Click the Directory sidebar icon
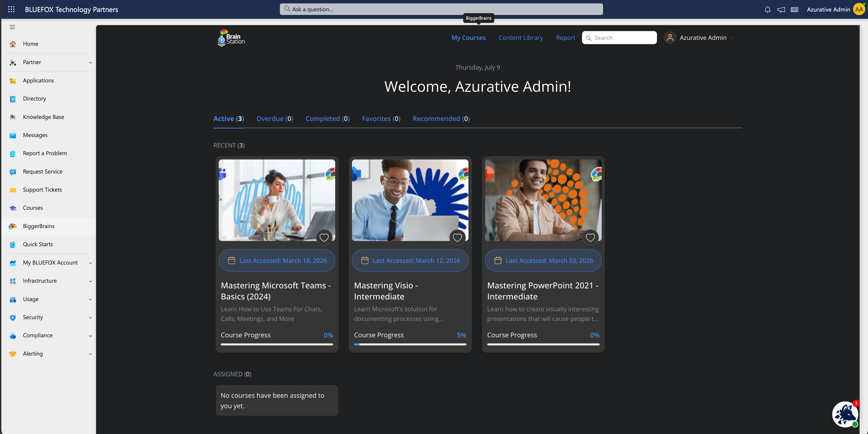 pos(13,99)
